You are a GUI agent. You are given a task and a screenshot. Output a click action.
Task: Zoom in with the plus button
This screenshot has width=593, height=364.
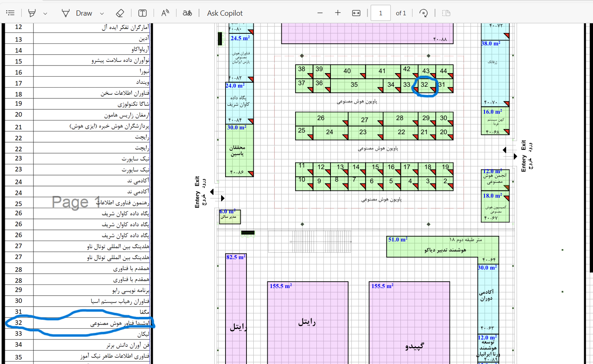click(x=338, y=13)
